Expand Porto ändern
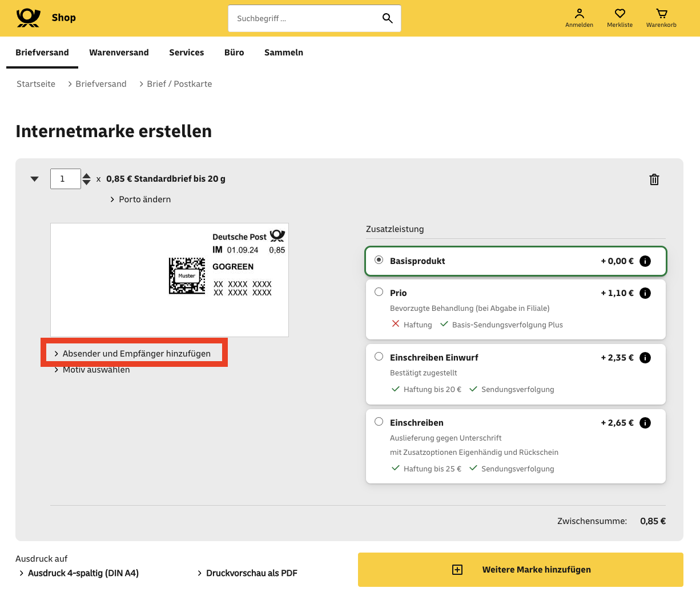Image resolution: width=700 pixels, height=600 pixels. (x=140, y=199)
